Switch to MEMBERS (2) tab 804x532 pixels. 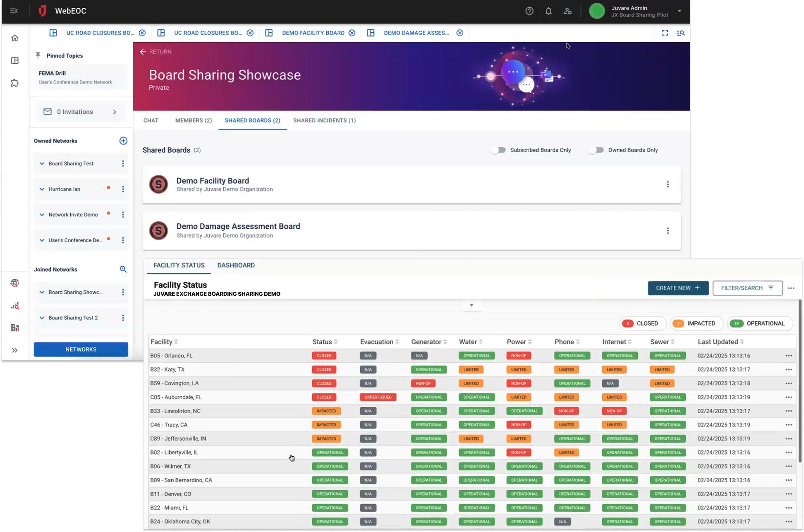tap(194, 120)
